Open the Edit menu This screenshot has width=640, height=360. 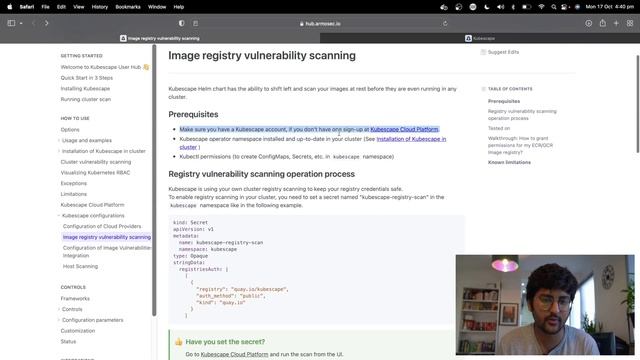coord(61,7)
